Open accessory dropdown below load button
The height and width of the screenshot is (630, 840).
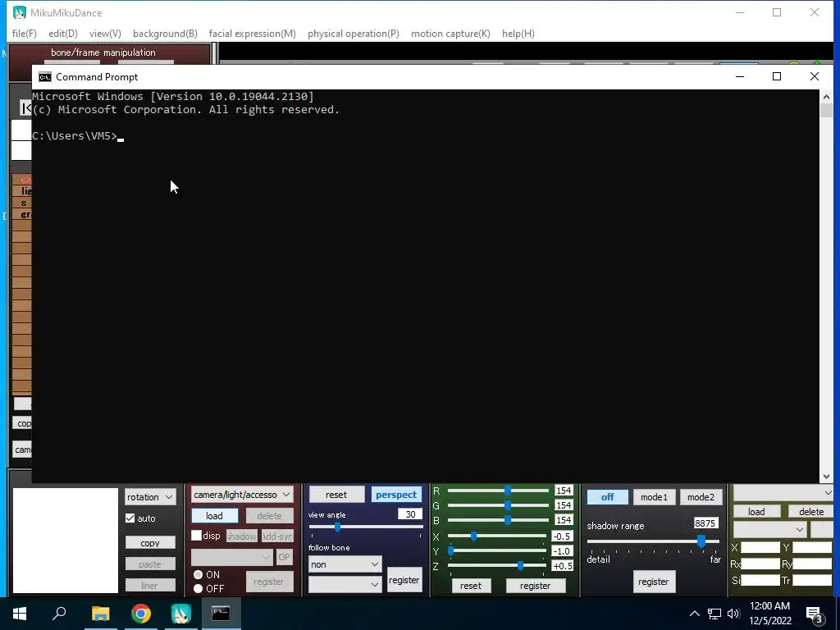tap(769, 529)
